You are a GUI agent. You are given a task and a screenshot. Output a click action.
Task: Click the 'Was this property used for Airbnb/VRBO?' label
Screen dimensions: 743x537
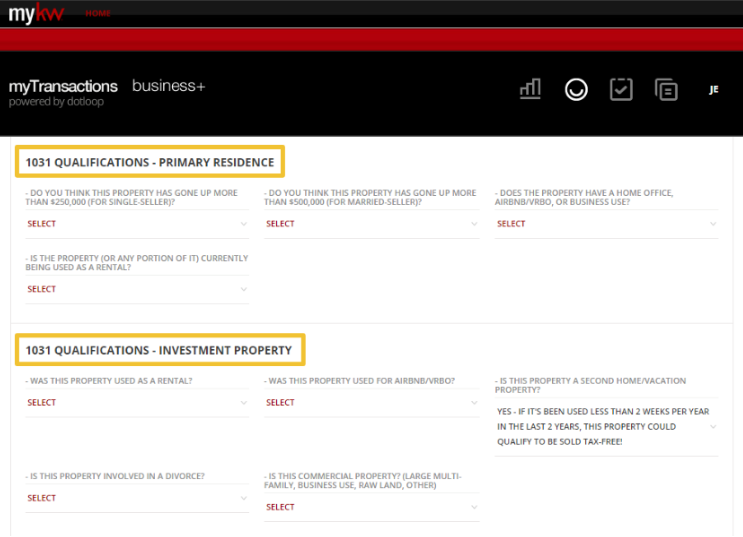[x=359, y=381]
